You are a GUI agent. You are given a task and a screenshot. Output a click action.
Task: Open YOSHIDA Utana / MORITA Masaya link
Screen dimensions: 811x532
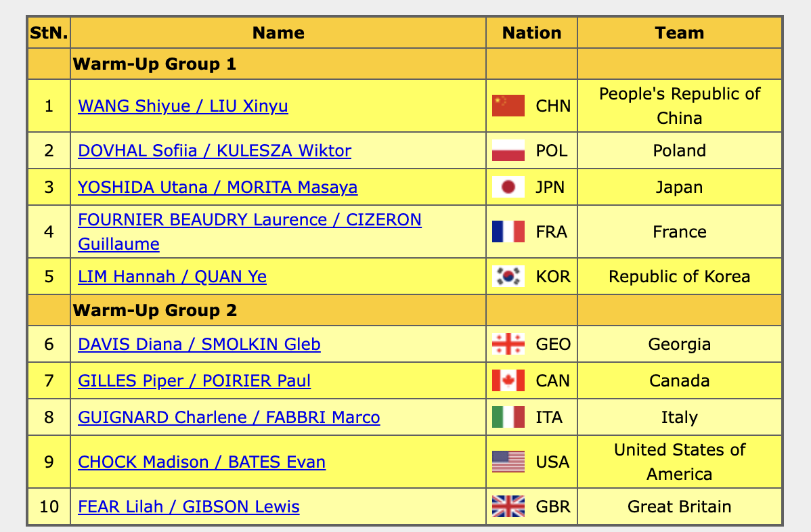[x=217, y=187]
